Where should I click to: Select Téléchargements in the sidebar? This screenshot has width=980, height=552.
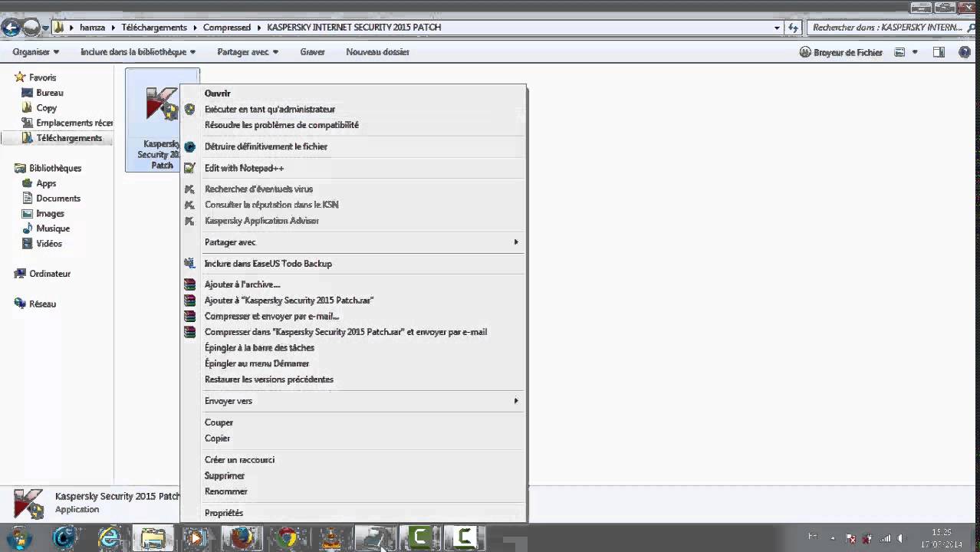point(68,138)
